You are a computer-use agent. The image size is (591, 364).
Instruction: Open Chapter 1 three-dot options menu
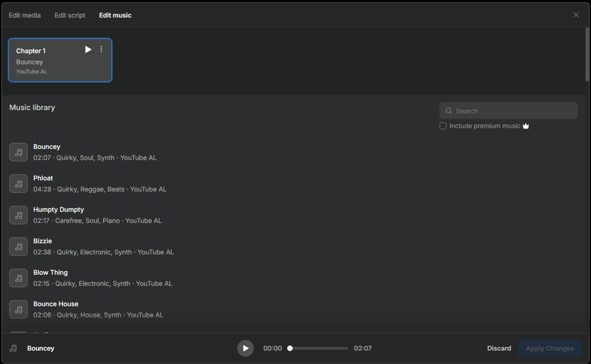pyautogui.click(x=101, y=49)
